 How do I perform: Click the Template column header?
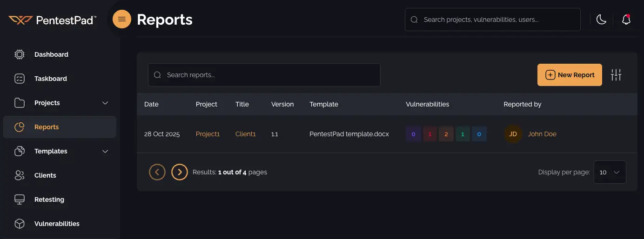pyautogui.click(x=324, y=104)
